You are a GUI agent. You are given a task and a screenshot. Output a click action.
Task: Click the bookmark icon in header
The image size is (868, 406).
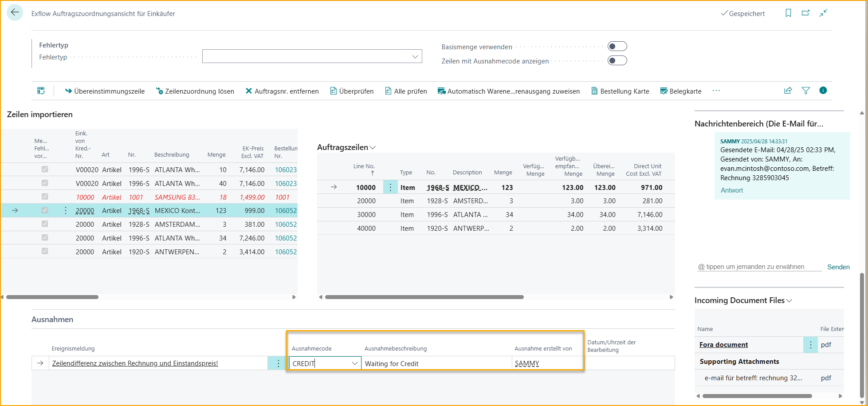coord(788,13)
